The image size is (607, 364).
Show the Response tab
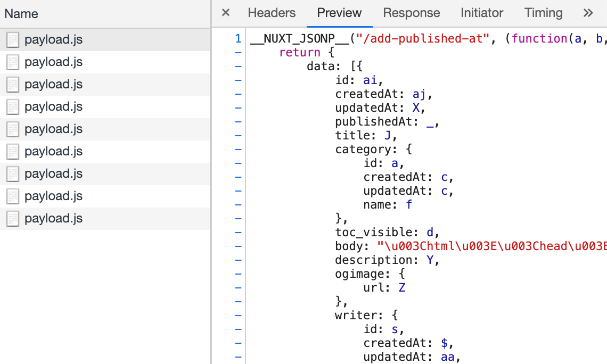pyautogui.click(x=411, y=13)
